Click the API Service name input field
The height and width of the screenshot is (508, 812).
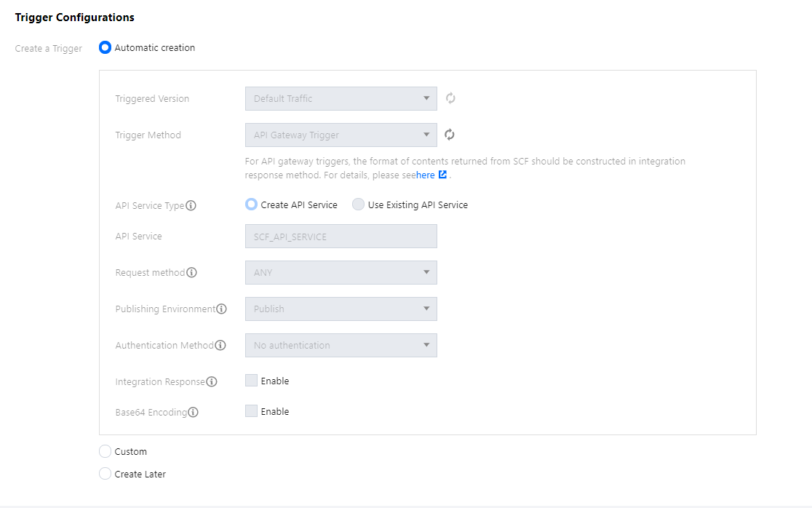341,237
